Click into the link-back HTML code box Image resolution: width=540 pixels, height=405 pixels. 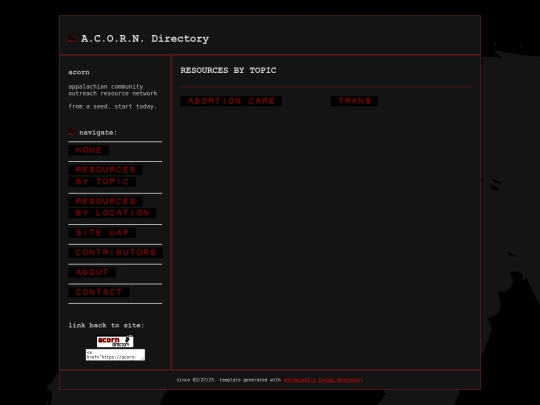point(115,355)
